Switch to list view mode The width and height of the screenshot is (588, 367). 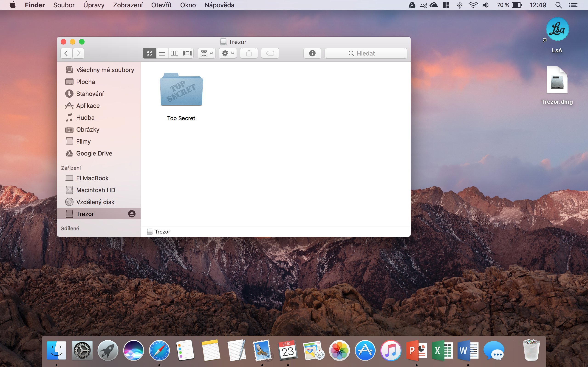(162, 53)
